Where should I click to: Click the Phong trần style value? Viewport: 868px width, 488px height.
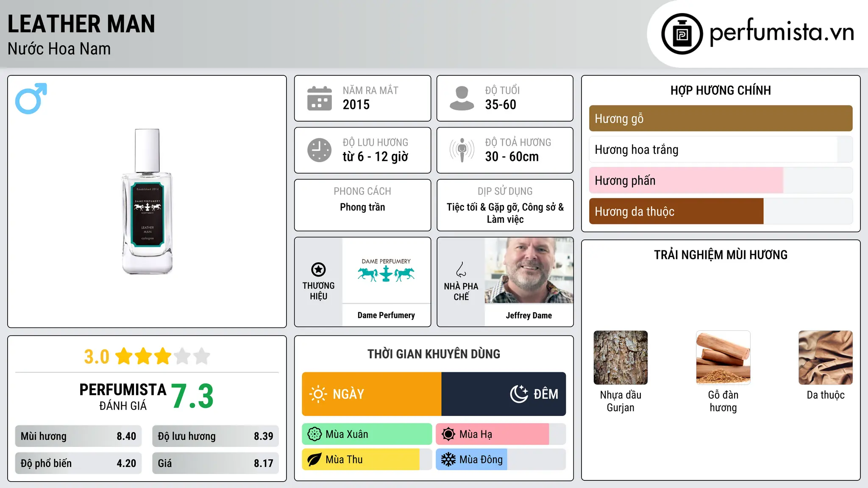(x=362, y=207)
